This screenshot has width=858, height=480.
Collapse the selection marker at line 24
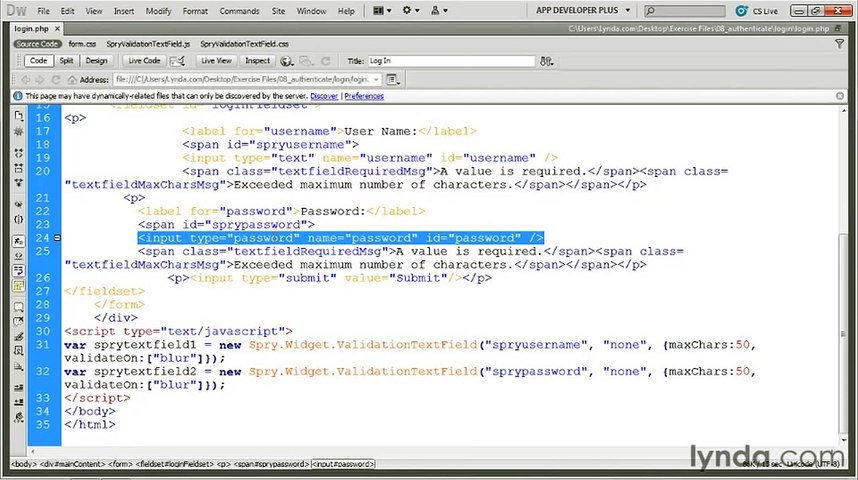point(57,238)
